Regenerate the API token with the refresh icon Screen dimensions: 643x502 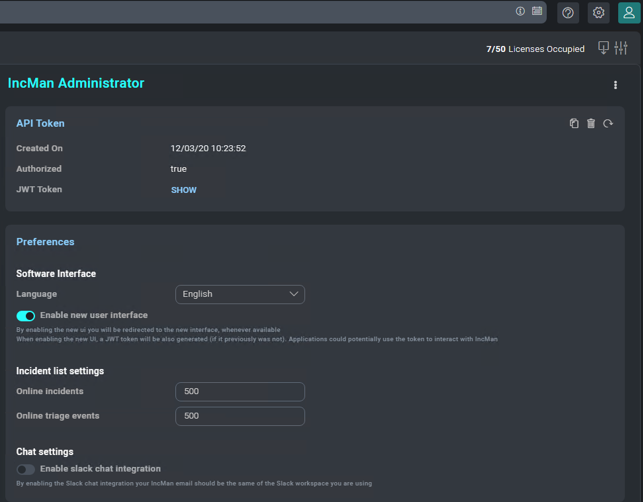click(x=608, y=123)
